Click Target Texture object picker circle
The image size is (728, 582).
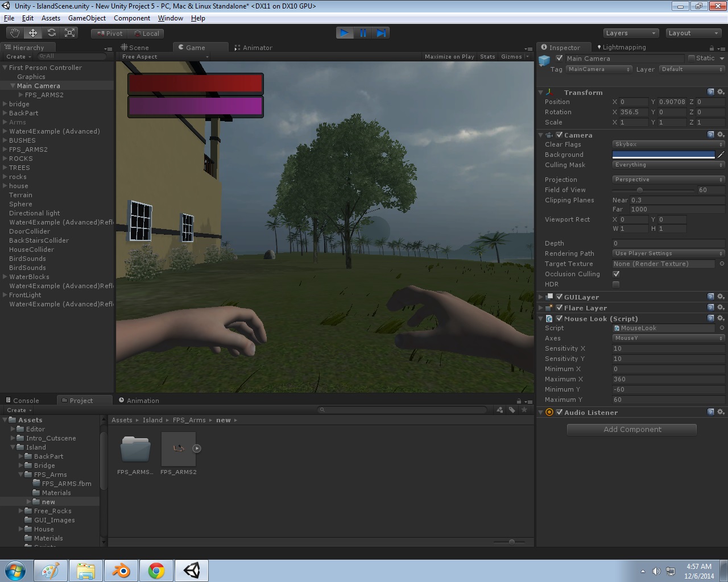click(722, 264)
